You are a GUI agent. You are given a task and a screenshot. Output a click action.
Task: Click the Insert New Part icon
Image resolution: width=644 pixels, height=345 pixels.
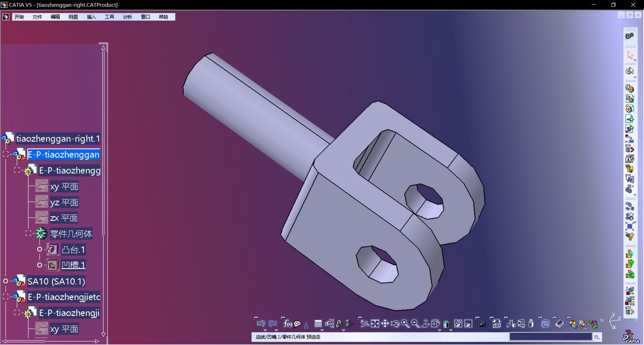630,109
